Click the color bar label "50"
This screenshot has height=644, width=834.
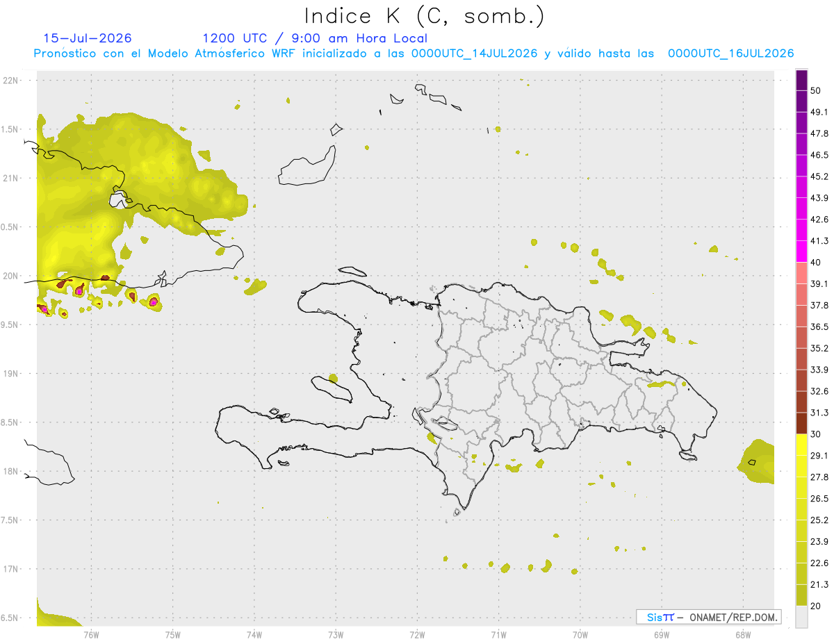point(816,90)
